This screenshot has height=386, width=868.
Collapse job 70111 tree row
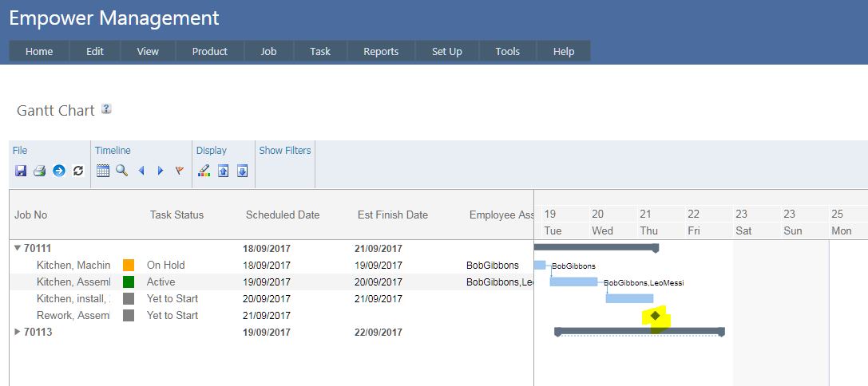pos(18,248)
